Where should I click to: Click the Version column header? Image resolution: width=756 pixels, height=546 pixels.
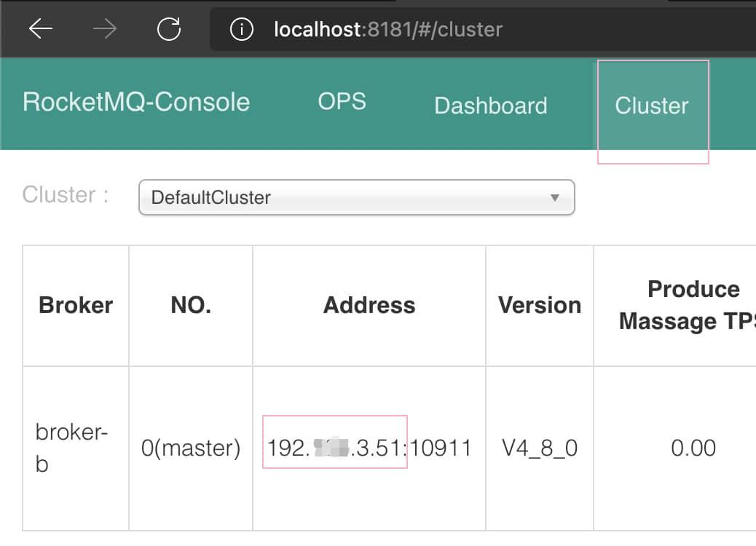point(540,306)
